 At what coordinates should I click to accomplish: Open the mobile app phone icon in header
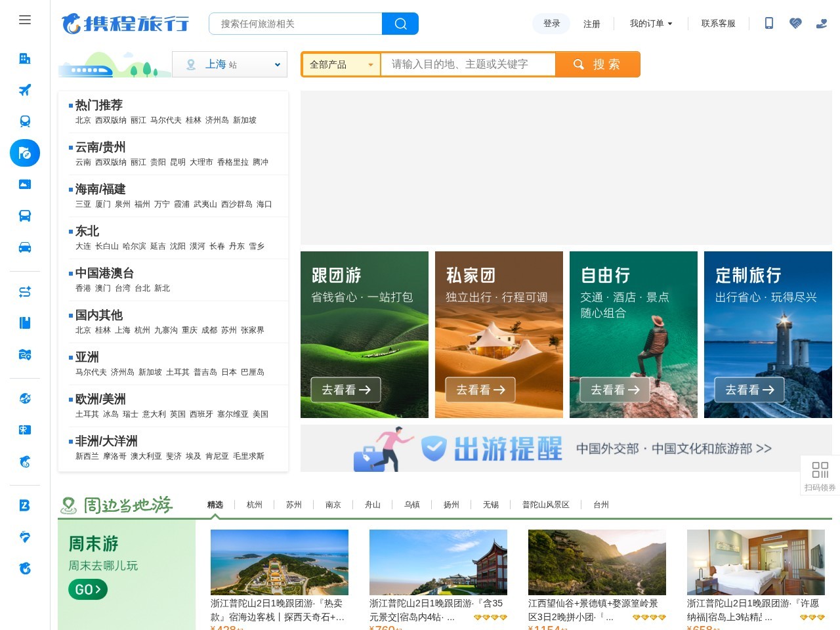point(769,23)
